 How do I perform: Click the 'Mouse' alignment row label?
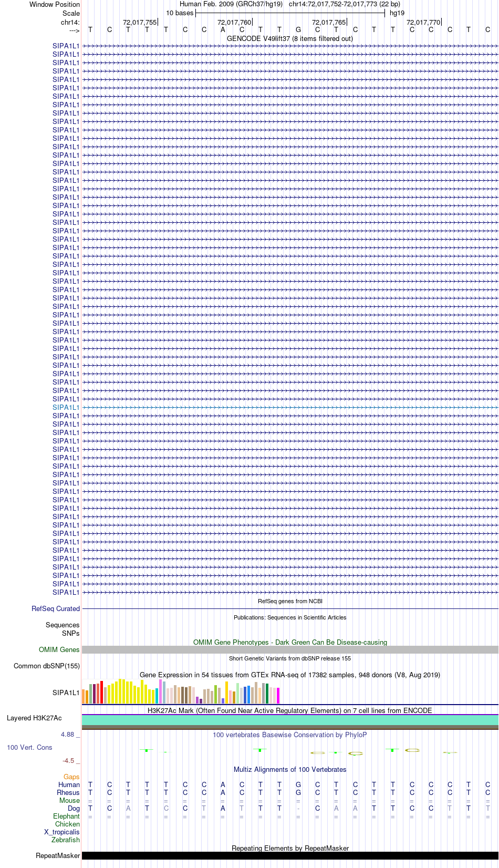[x=69, y=800]
